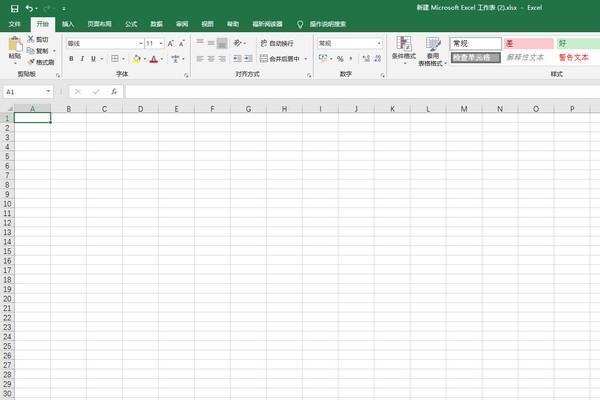Image resolution: width=600 pixels, height=400 pixels.
Task: Open Merge and Center dropdown arrow
Action: click(x=306, y=59)
